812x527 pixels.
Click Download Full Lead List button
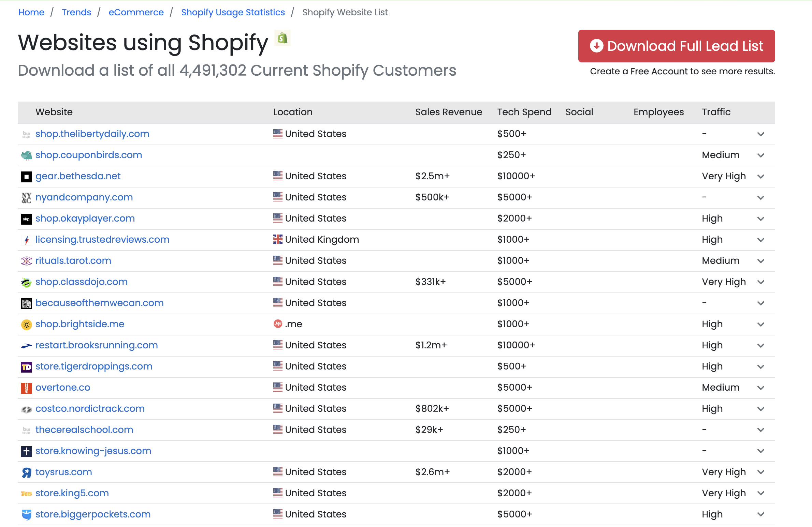(676, 46)
